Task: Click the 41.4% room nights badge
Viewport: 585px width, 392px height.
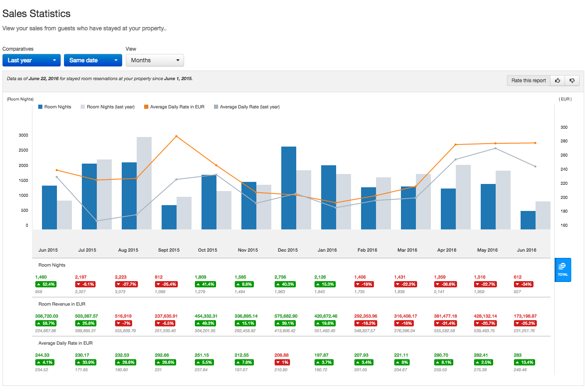Action: (205, 284)
